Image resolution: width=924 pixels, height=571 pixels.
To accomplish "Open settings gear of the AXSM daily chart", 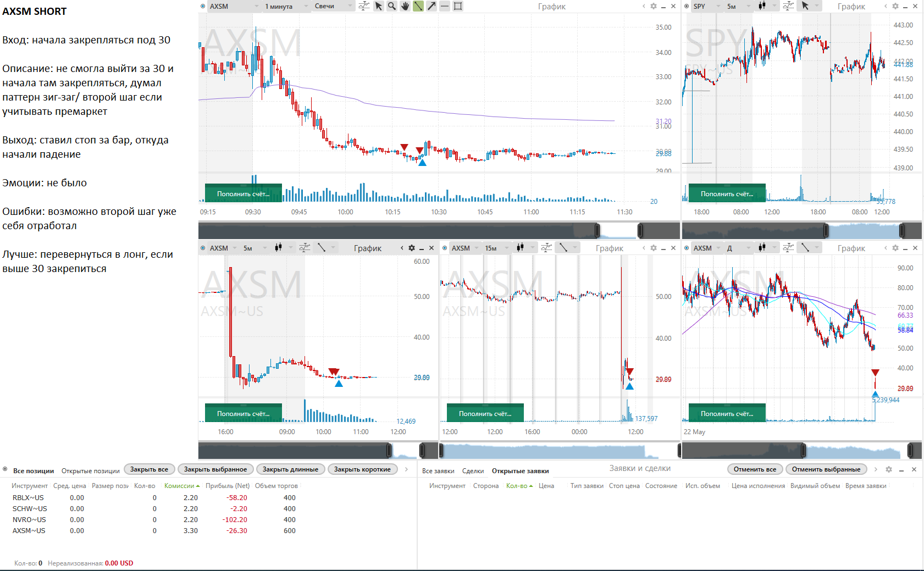I will [895, 248].
